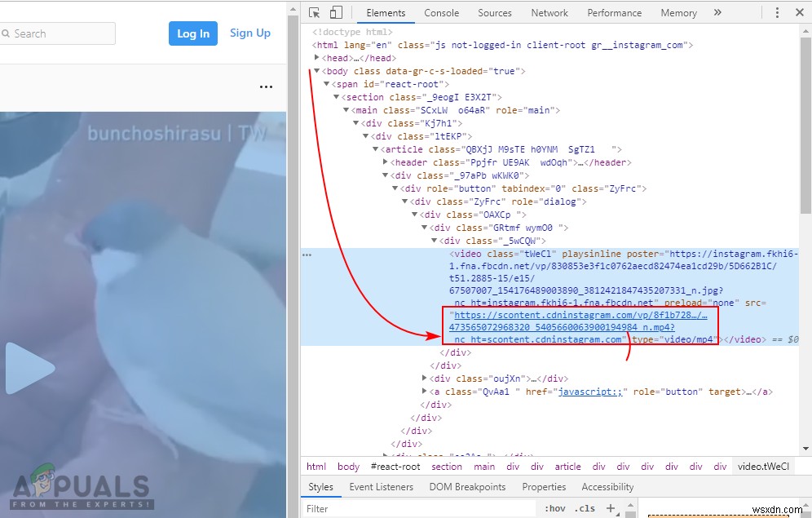812x518 pixels.
Task: Select #react-root in the breadcrumb
Action: pyautogui.click(x=395, y=467)
